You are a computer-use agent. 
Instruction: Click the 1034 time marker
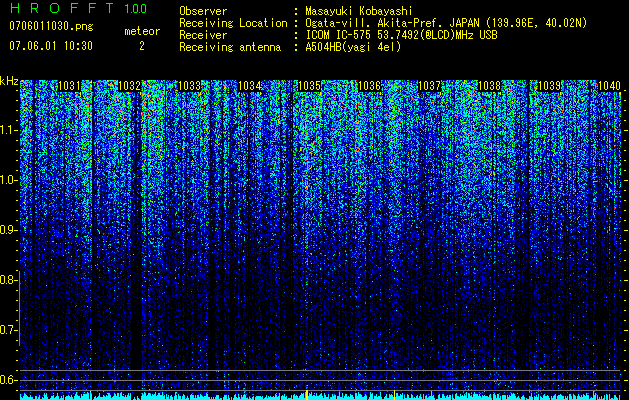point(250,85)
